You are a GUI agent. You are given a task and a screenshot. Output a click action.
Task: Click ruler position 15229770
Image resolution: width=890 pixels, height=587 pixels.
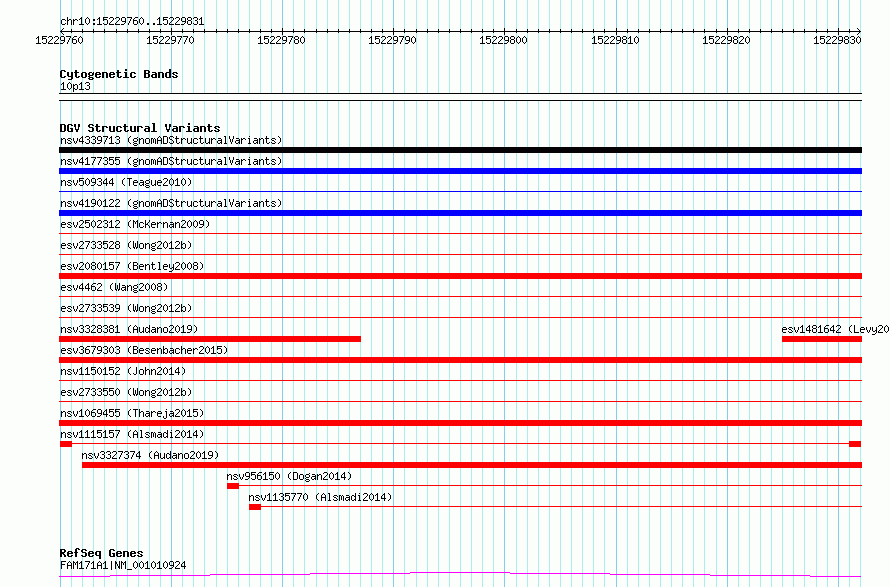tap(170, 40)
